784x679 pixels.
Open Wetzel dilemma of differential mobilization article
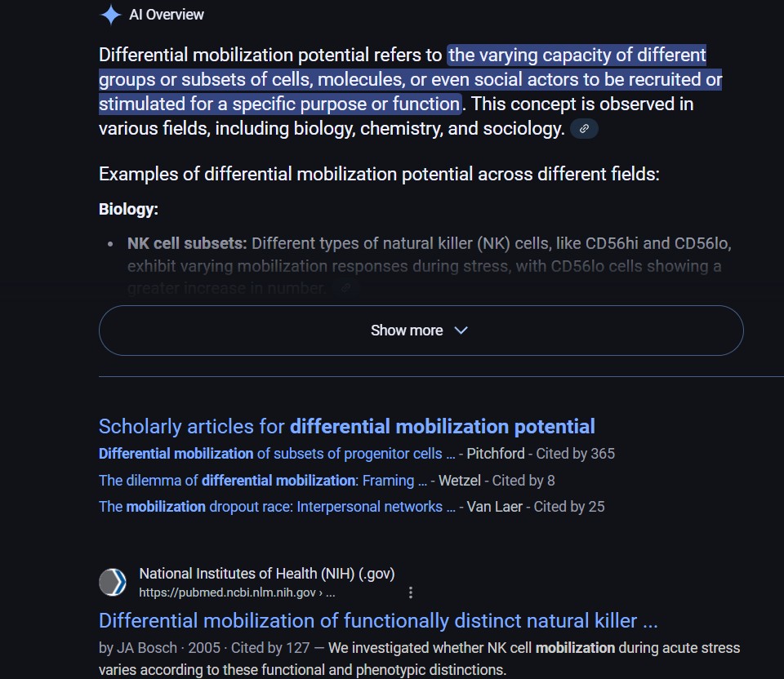point(263,481)
